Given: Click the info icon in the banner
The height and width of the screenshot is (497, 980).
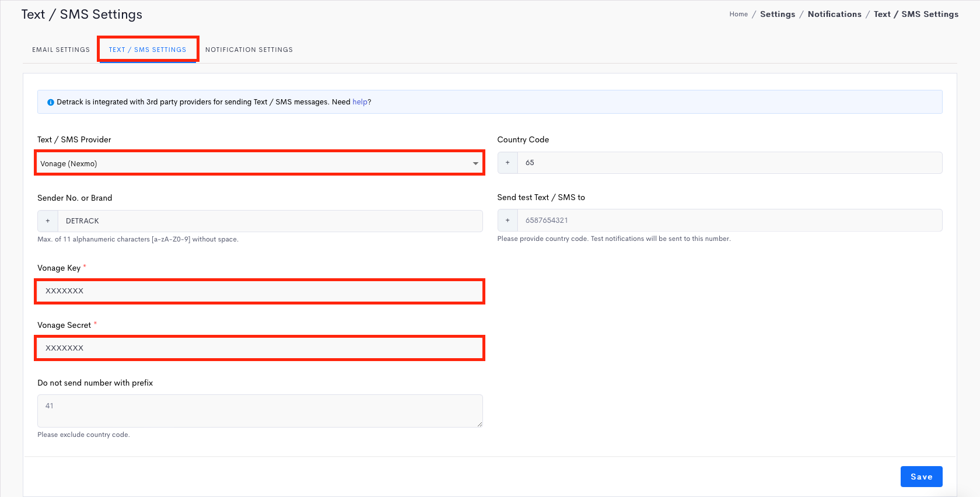Looking at the screenshot, I should coord(51,102).
